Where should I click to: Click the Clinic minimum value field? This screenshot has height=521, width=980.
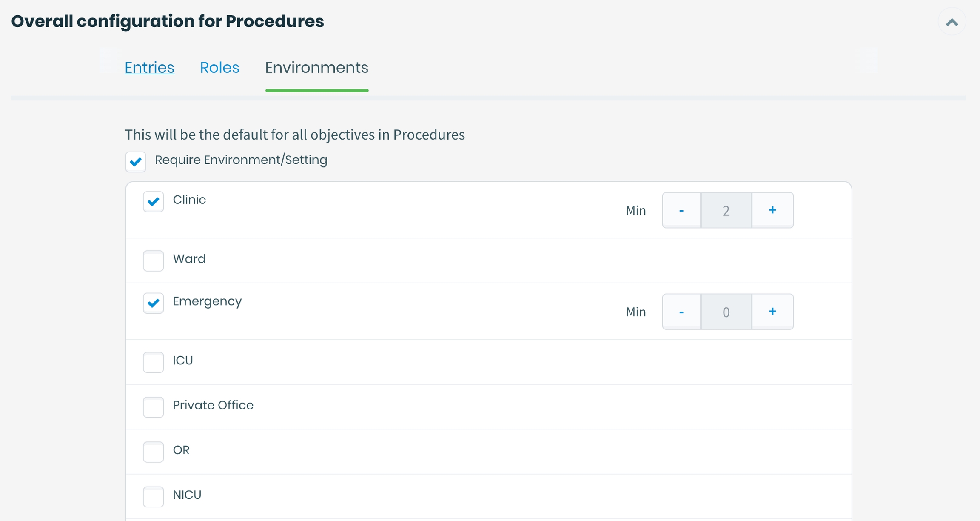726,210
